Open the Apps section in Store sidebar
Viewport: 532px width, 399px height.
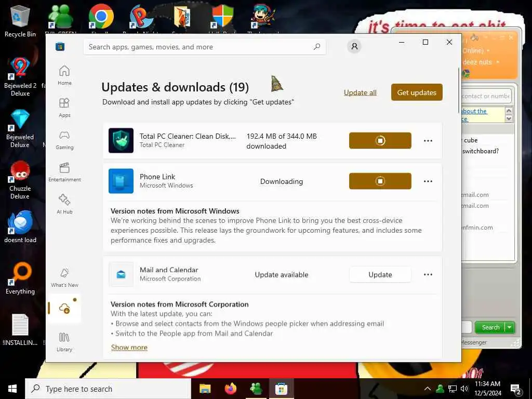(64, 108)
